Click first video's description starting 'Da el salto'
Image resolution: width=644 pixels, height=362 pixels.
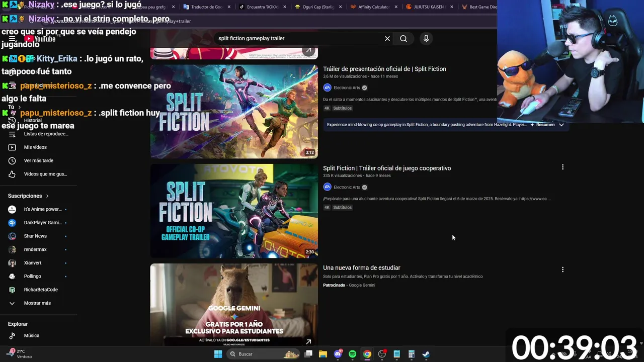tap(410, 100)
